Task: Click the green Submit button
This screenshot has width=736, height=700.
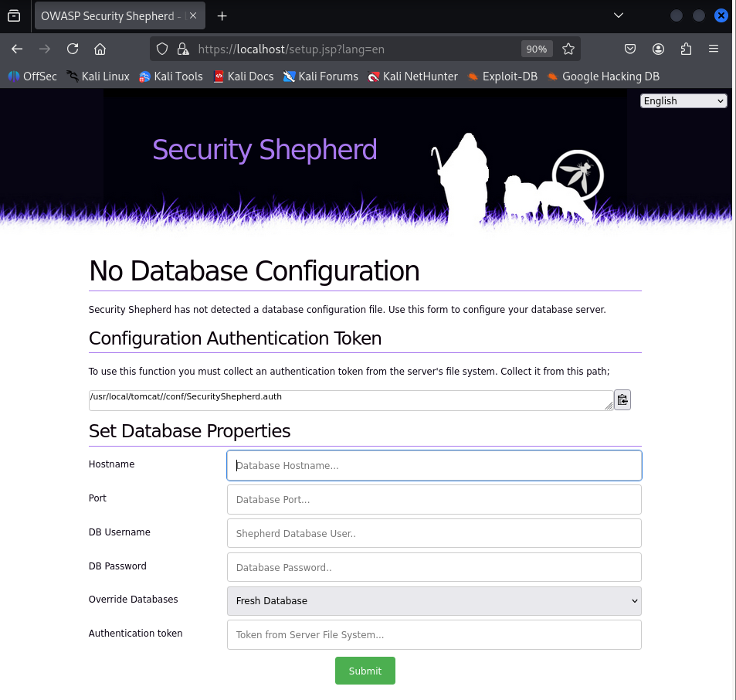Action: [x=365, y=671]
